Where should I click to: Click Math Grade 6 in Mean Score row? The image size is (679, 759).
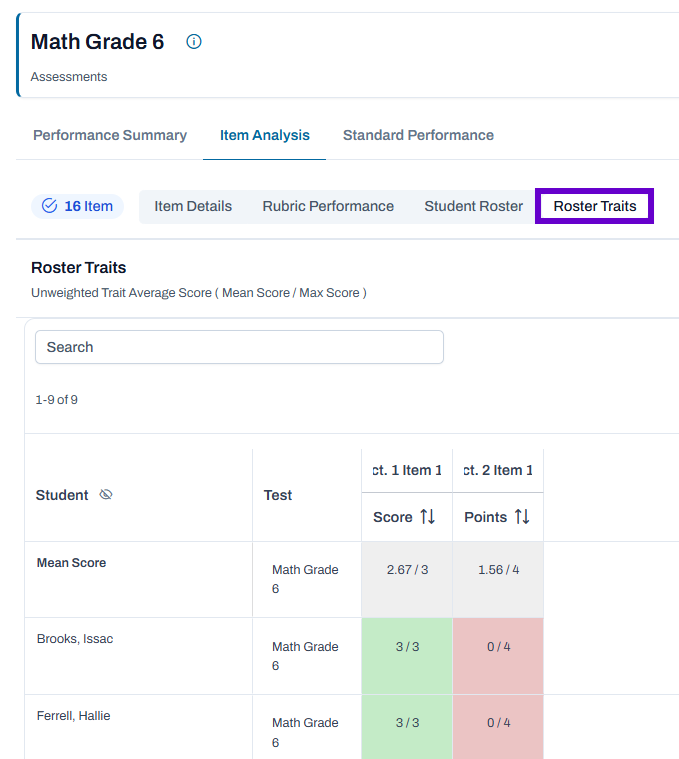click(x=305, y=579)
